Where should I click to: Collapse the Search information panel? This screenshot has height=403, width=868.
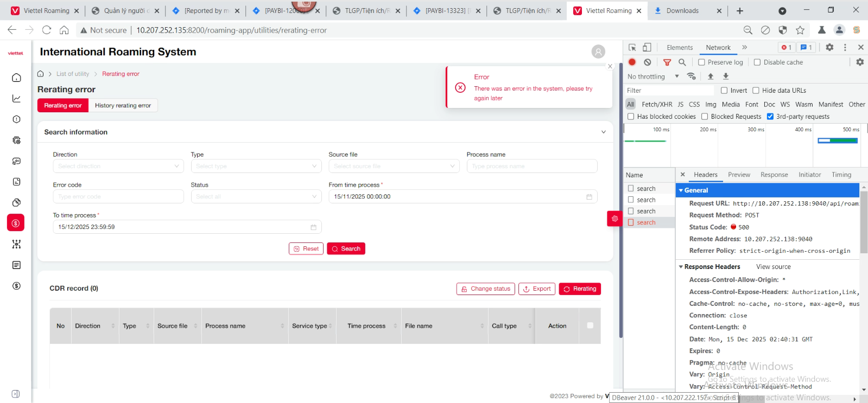point(603,132)
